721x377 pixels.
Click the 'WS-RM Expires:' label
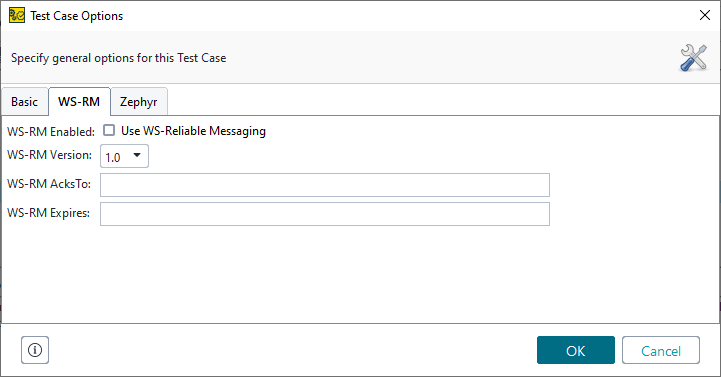tap(48, 213)
